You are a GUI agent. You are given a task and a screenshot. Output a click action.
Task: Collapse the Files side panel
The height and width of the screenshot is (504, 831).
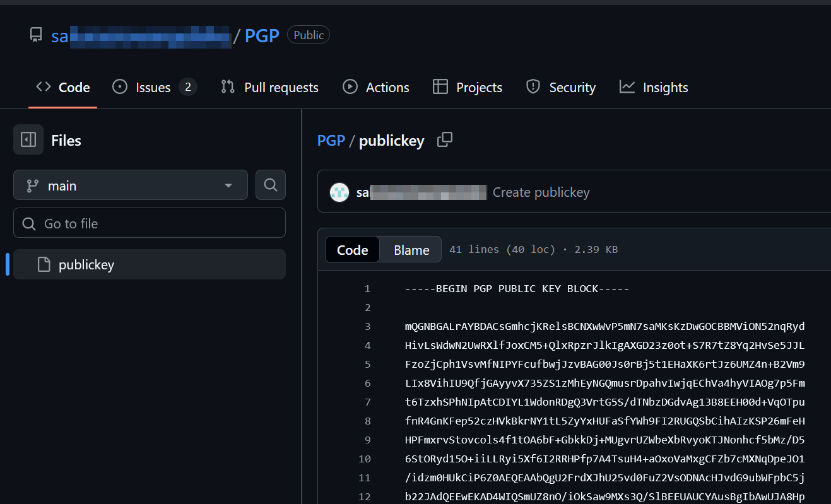28,139
